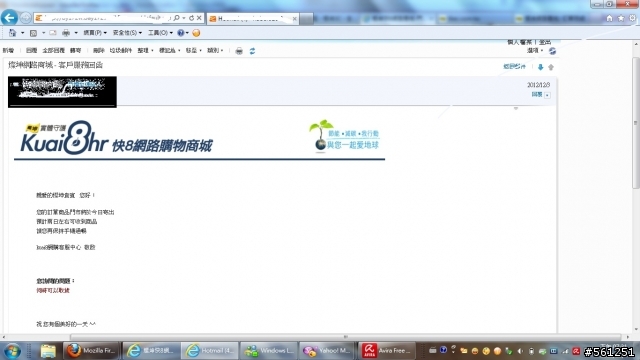Click the green sprout eco banner image

click(x=344, y=136)
